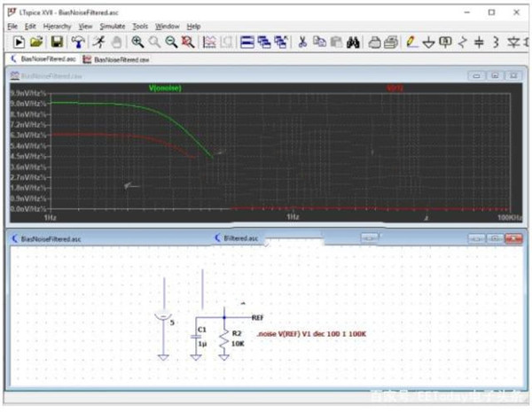Click the Run simulation icon
532x412 pixels.
[x=18, y=42]
